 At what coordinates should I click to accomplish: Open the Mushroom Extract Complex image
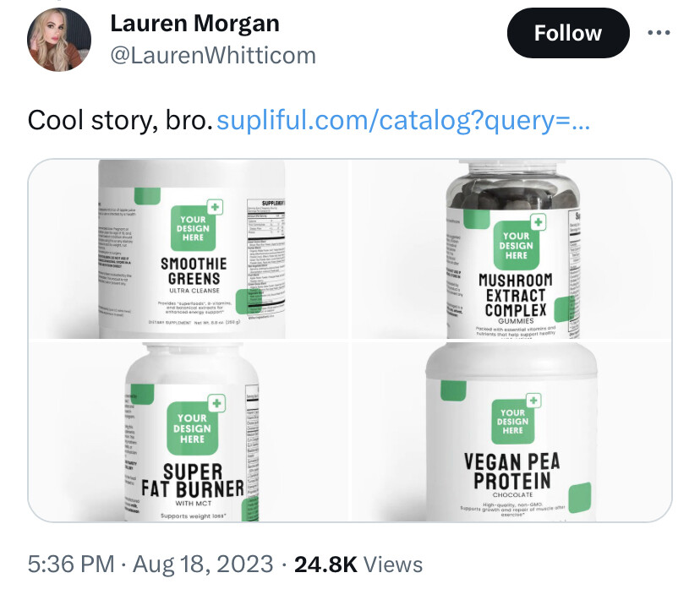(511, 249)
